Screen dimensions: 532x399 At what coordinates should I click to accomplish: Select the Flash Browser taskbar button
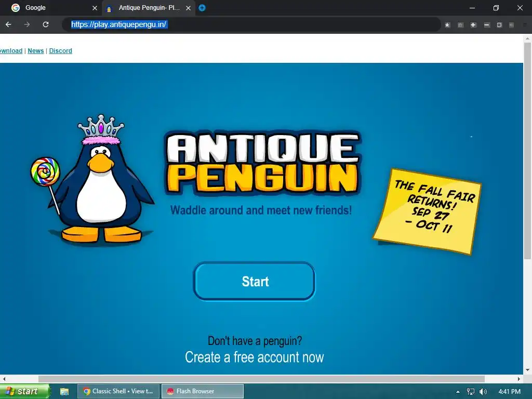tap(203, 391)
